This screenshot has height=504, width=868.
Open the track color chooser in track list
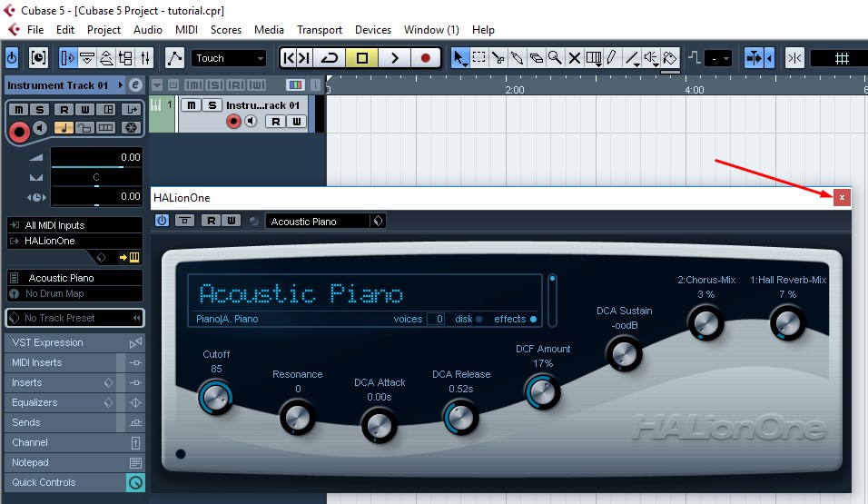click(295, 84)
